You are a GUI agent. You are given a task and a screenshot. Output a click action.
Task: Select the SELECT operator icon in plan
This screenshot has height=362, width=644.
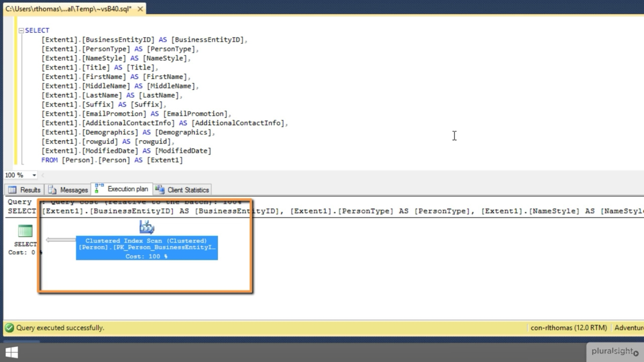coord(25,231)
